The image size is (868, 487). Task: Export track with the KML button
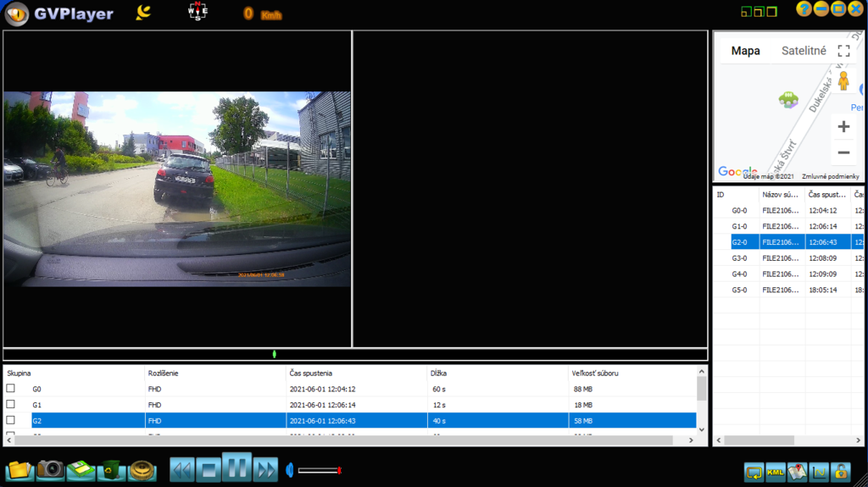(775, 472)
